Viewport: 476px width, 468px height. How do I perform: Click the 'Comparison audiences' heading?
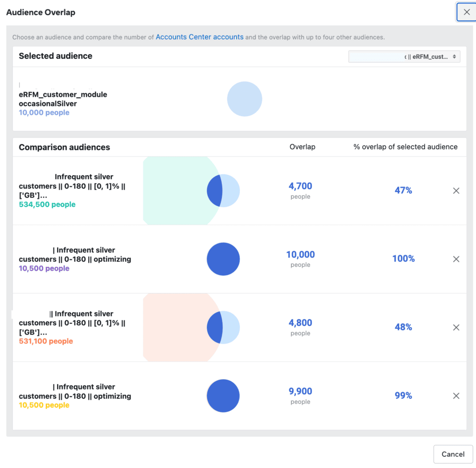65,147
